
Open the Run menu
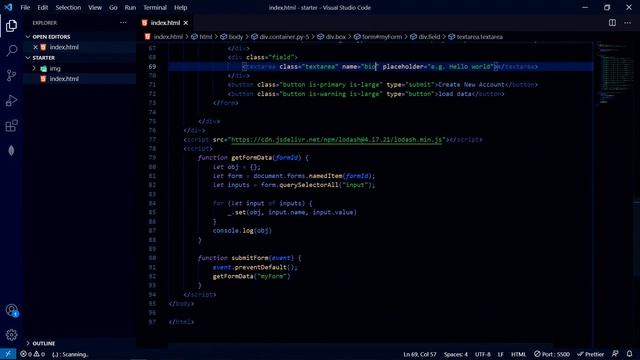pyautogui.click(x=130, y=7)
